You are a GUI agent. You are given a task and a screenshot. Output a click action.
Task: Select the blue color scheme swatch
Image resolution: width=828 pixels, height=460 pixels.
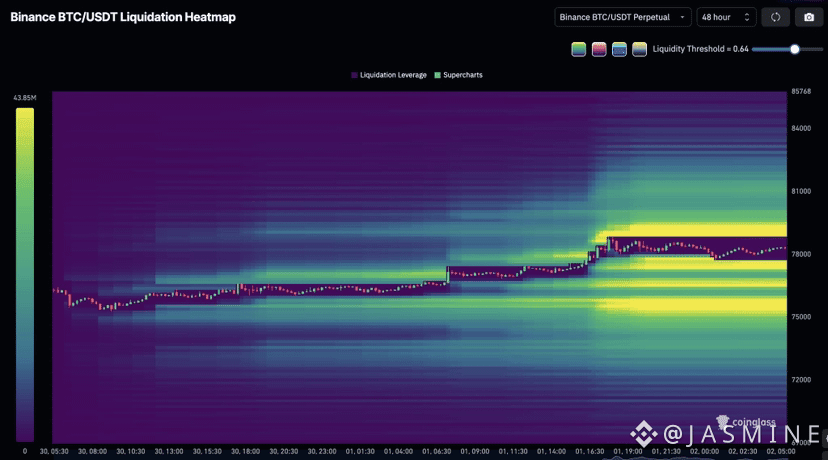click(619, 49)
